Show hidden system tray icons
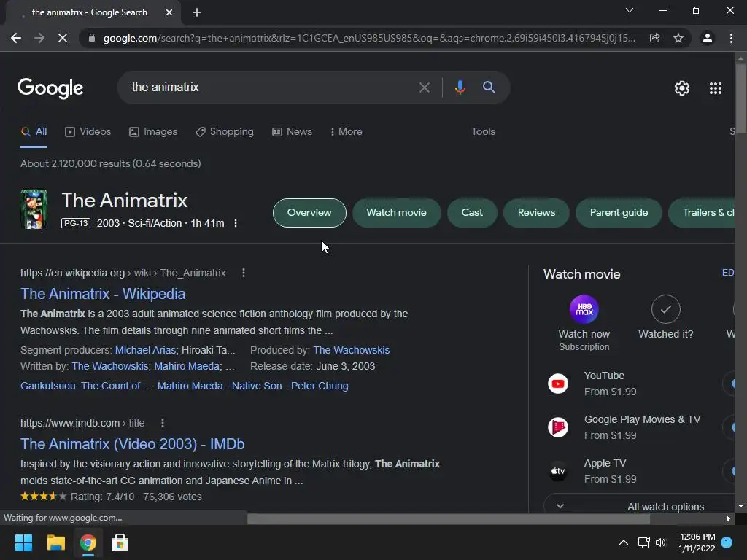 (623, 542)
